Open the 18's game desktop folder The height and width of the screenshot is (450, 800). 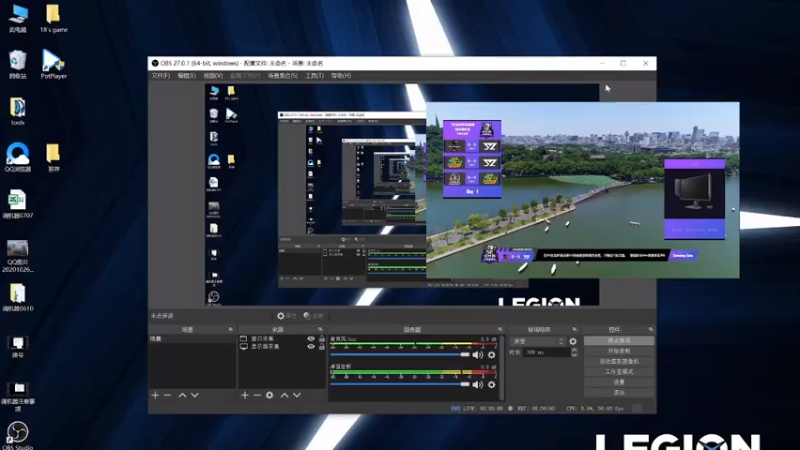[x=54, y=18]
